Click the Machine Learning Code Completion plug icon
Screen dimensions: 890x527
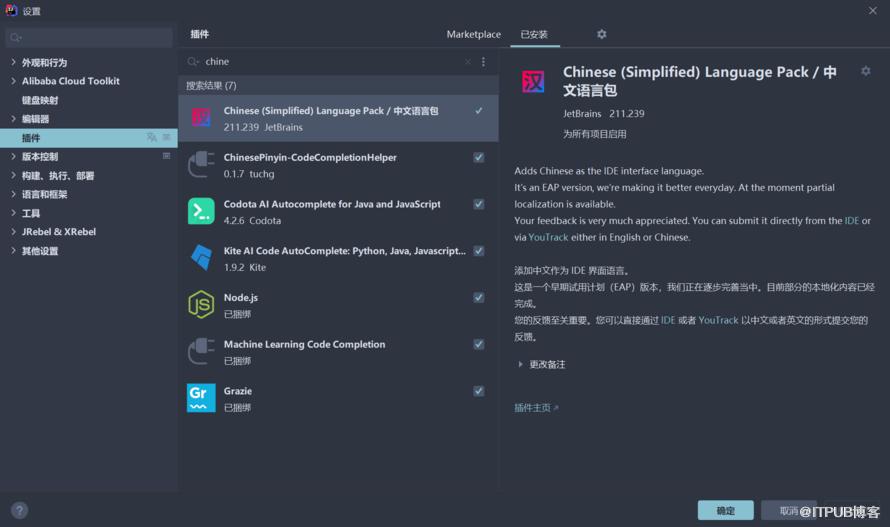[201, 351]
